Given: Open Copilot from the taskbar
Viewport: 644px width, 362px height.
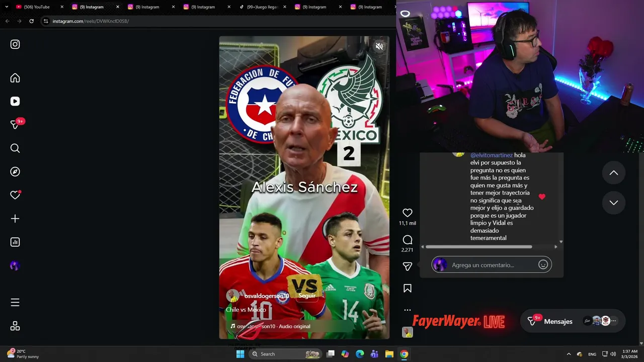Looking at the screenshot, I should (x=345, y=354).
